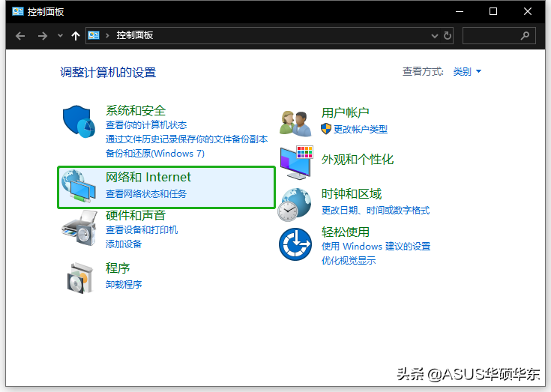Click the 卸载程序 link

click(124, 285)
